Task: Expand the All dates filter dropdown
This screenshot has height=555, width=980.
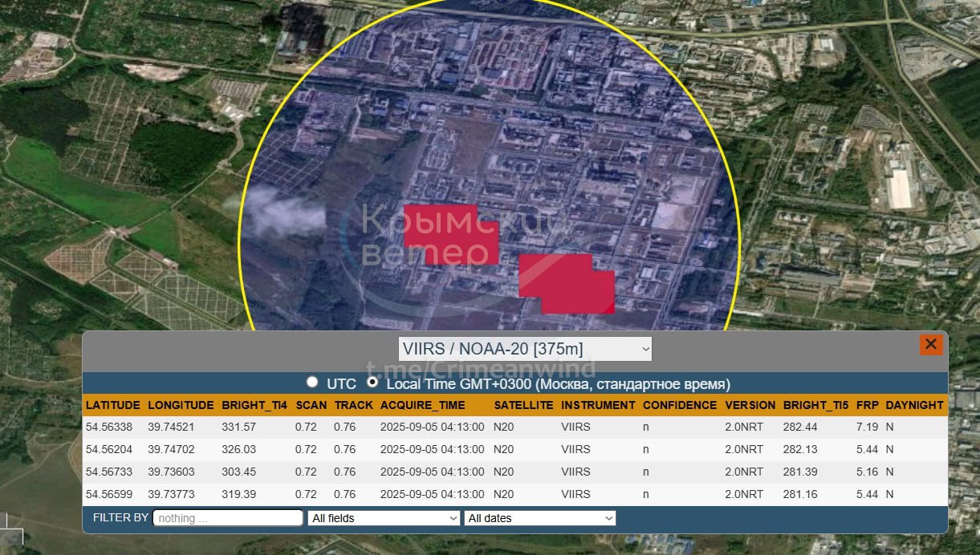Action: [x=540, y=518]
